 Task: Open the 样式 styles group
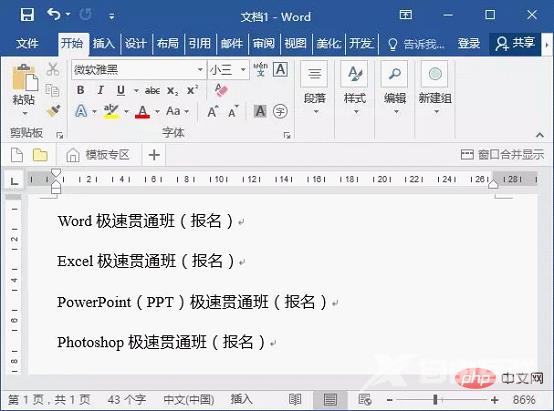pos(354,88)
